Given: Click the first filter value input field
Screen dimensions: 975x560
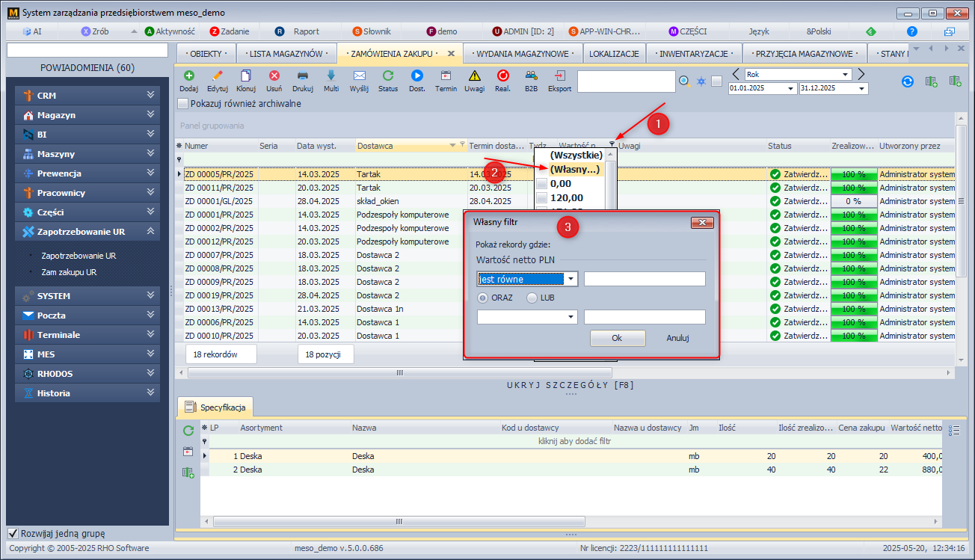Looking at the screenshot, I should (x=645, y=279).
